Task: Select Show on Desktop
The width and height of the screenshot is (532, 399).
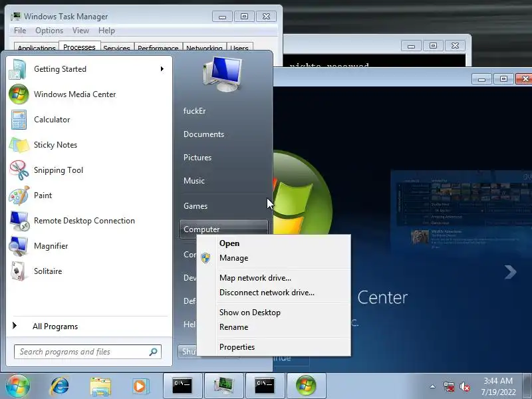Action: click(273, 313)
